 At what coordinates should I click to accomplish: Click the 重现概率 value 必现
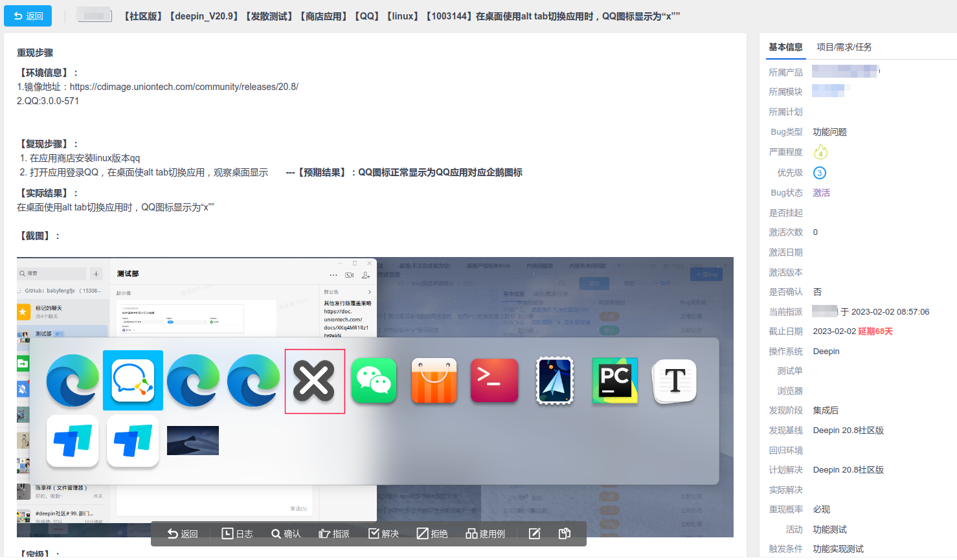(822, 510)
